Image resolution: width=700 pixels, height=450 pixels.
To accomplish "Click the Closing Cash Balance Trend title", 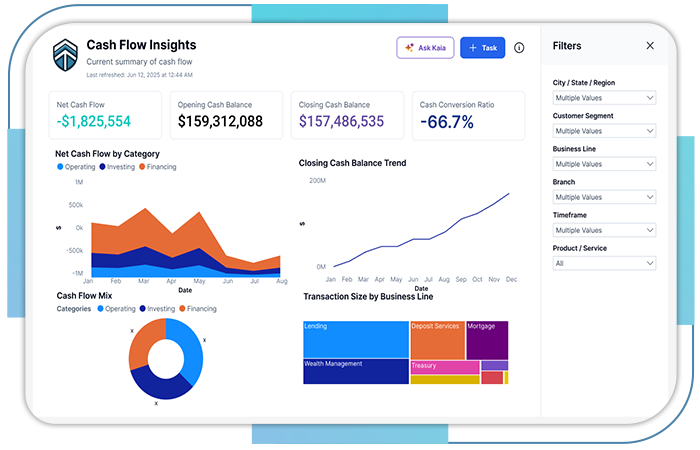I will [x=352, y=163].
